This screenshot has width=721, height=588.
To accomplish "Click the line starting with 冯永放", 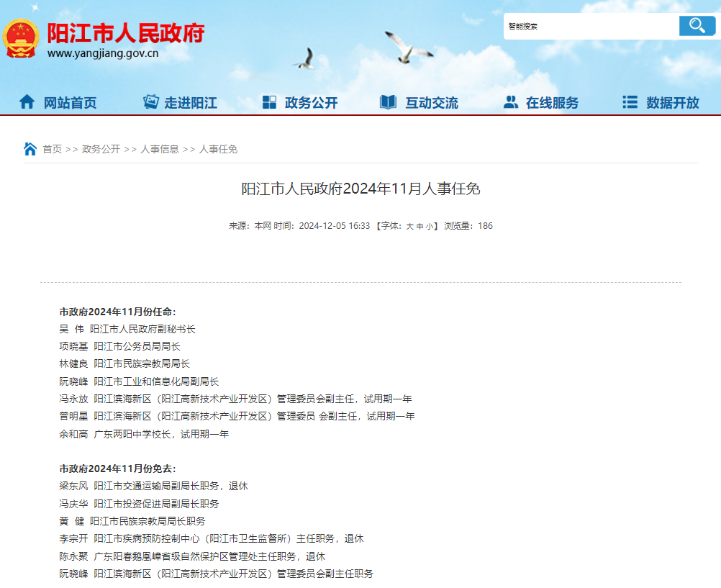I will [x=235, y=399].
